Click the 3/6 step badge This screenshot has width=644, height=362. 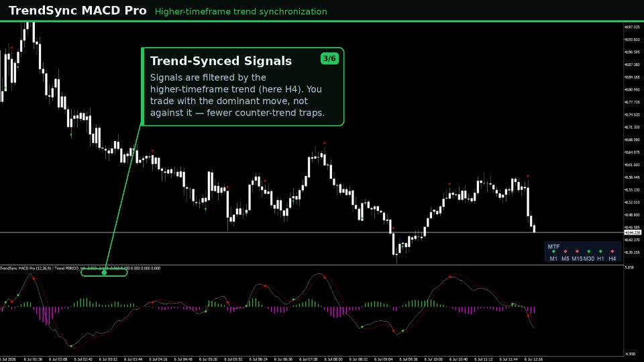click(x=329, y=58)
